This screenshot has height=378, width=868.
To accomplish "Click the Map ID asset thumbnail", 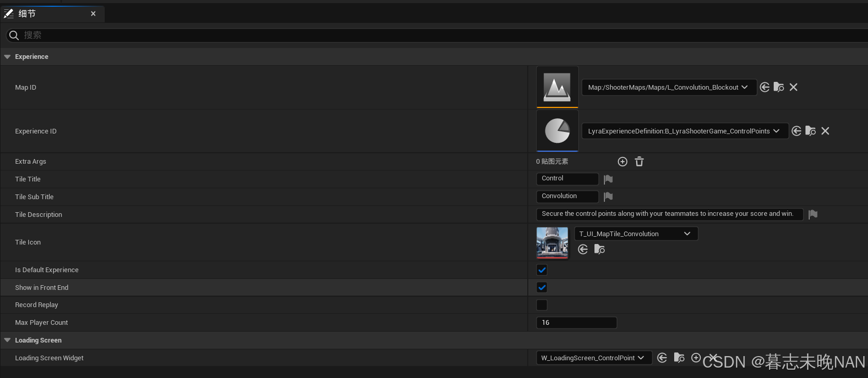I will (x=557, y=87).
